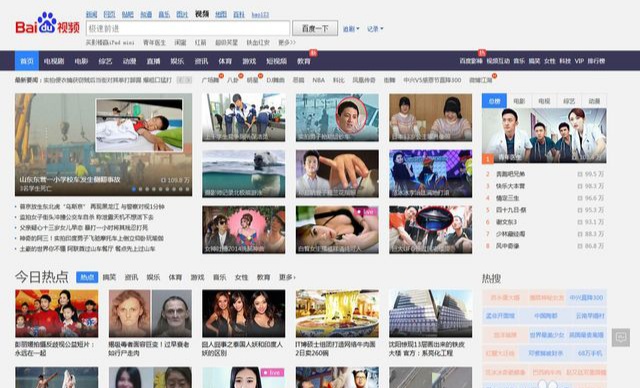Open the 父亲疑心十三岁女儿早恋 news headline

84,228
